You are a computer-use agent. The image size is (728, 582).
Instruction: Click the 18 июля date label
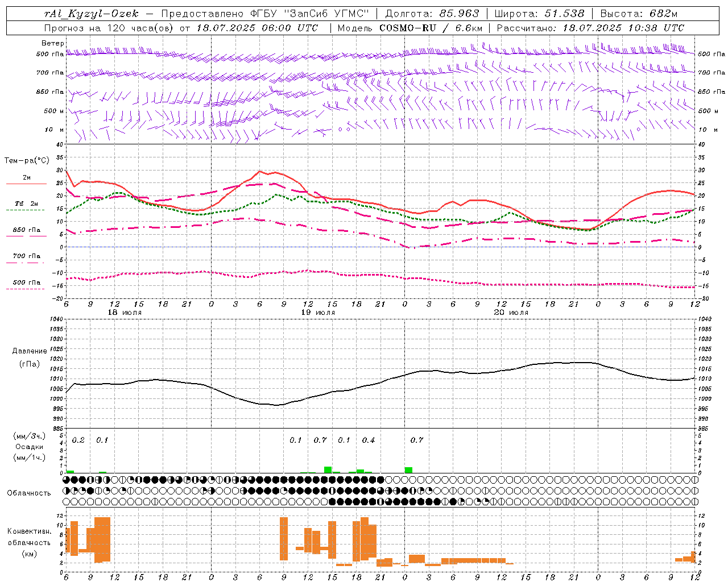125,313
